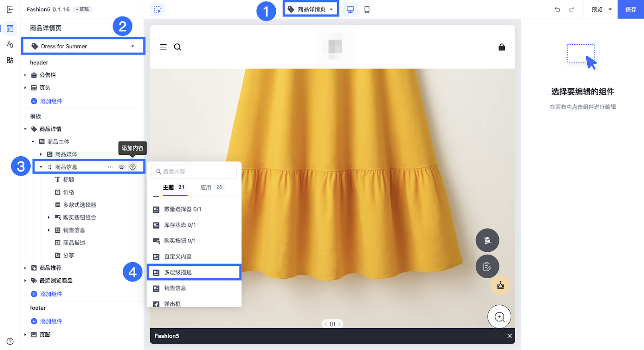Open the Dress for Summer product dropdown

[83, 46]
